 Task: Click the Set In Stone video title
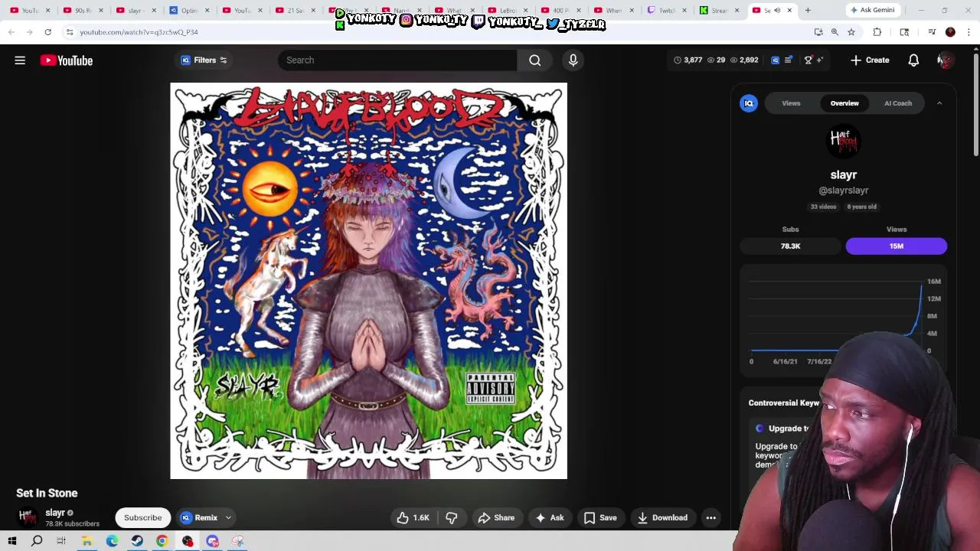tap(47, 493)
